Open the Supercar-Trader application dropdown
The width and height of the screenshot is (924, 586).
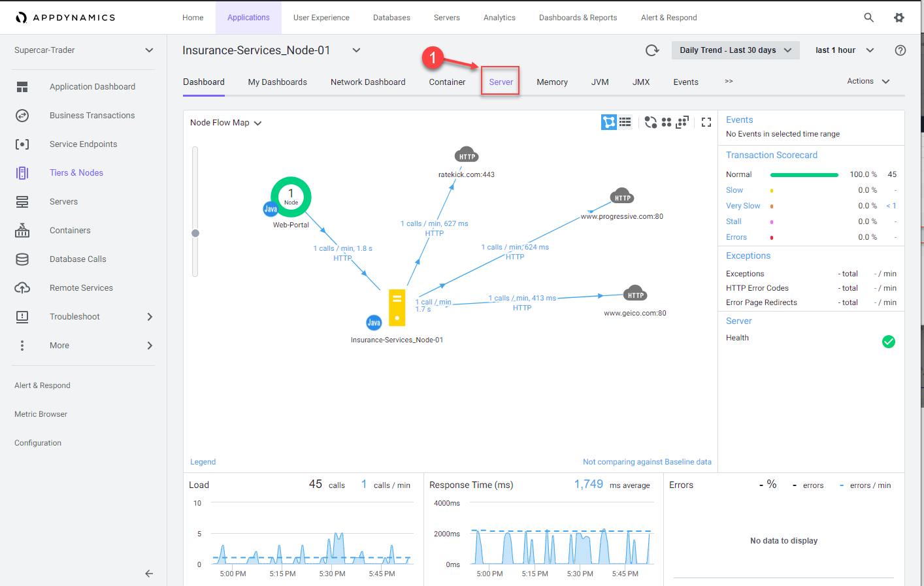84,50
